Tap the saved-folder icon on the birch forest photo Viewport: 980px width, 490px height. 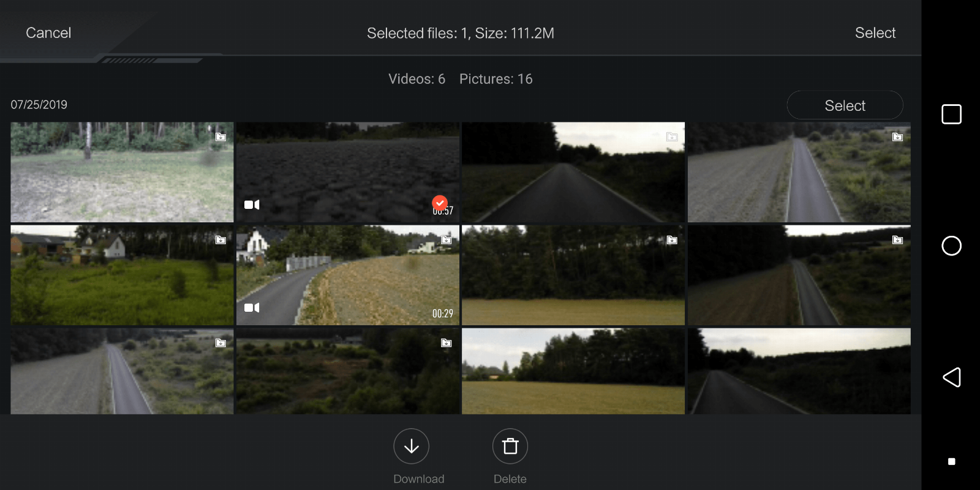point(221,137)
